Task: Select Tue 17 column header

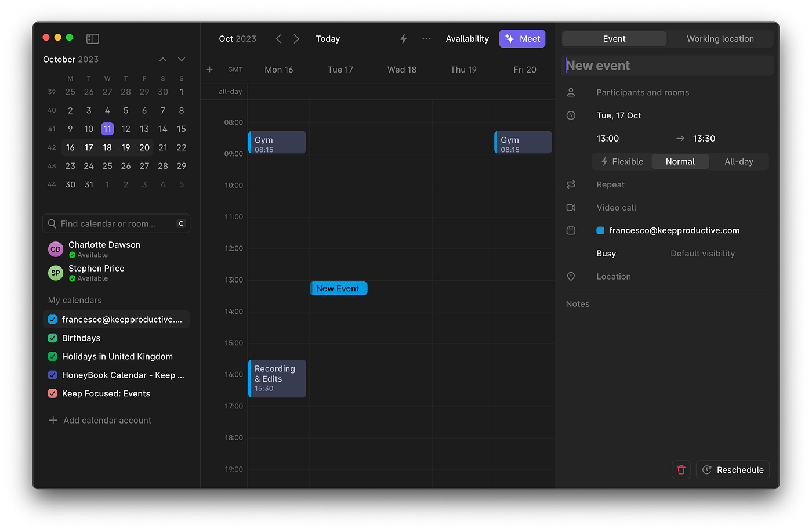Action: tap(340, 70)
